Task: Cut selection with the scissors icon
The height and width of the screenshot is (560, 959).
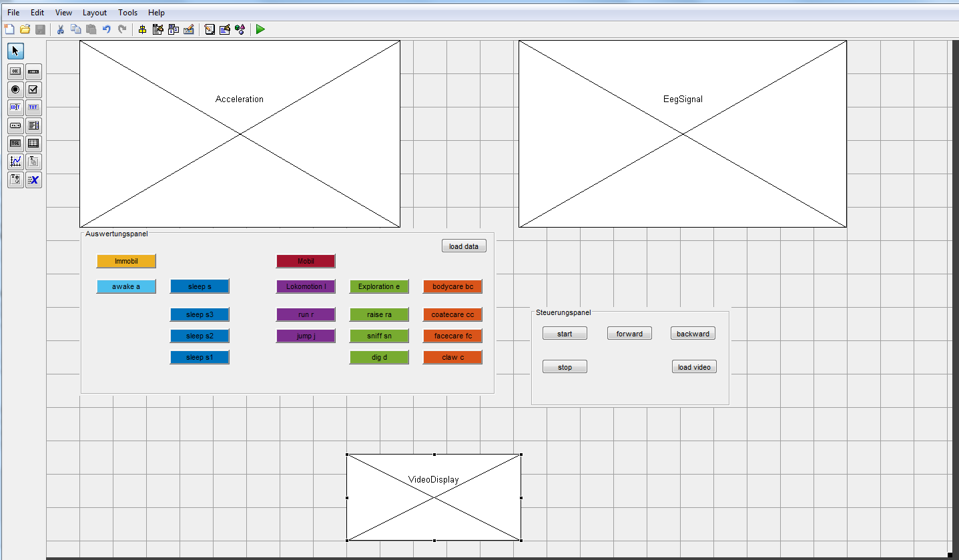Action: click(60, 29)
